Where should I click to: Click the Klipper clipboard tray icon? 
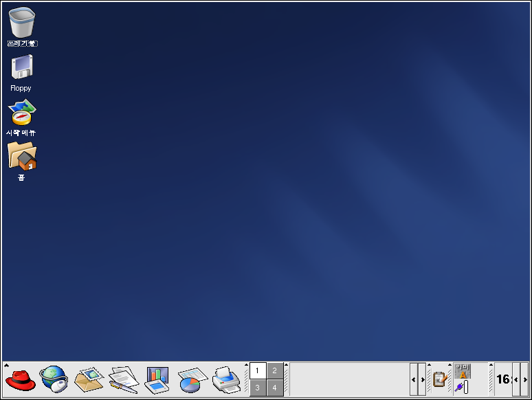tap(440, 379)
